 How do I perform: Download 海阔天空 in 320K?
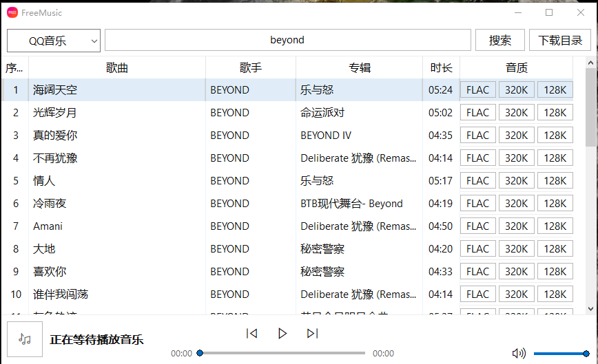517,90
